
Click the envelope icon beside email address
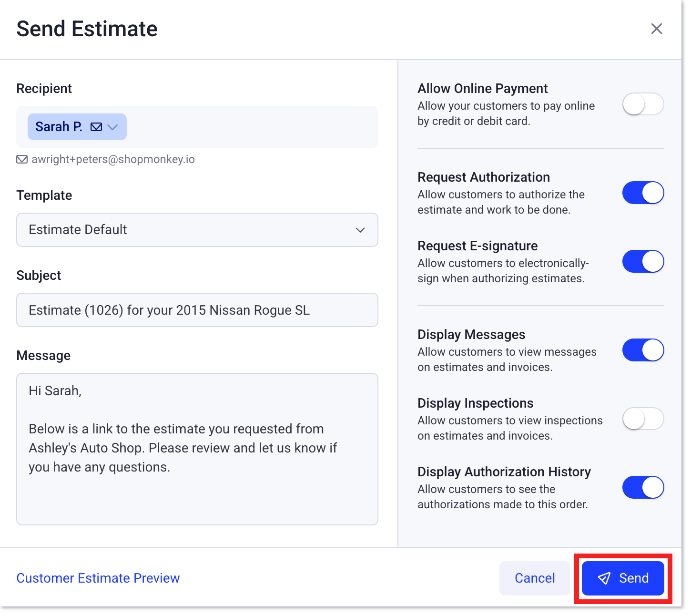22,159
